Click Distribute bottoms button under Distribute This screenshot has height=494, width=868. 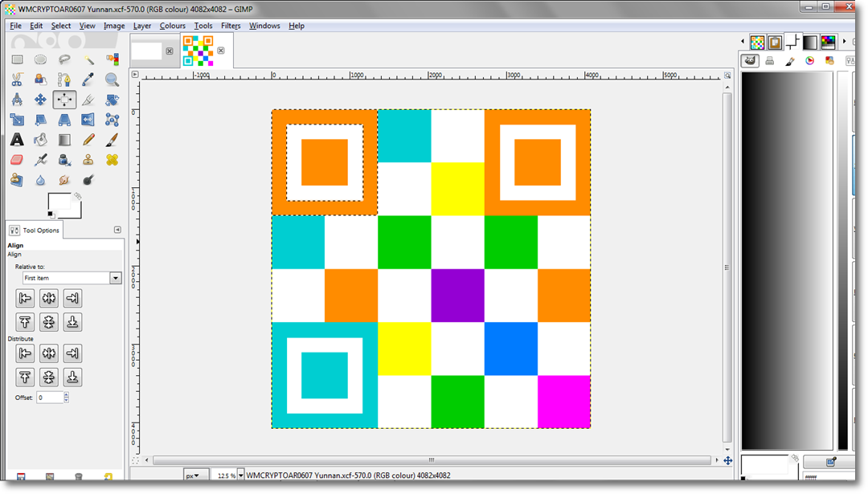pyautogui.click(x=72, y=378)
